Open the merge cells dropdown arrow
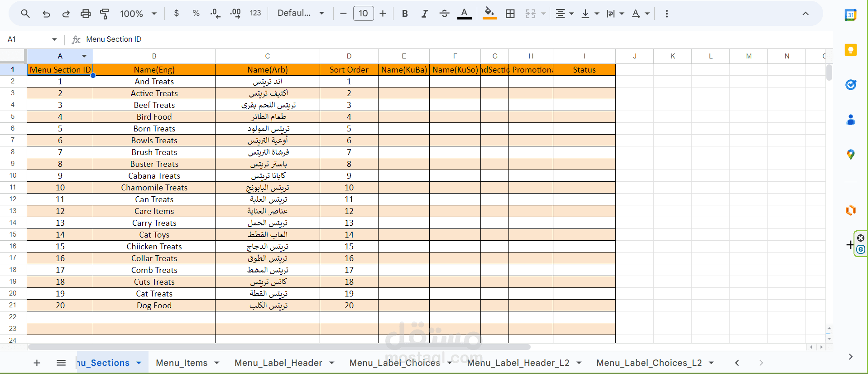 pyautogui.click(x=543, y=14)
